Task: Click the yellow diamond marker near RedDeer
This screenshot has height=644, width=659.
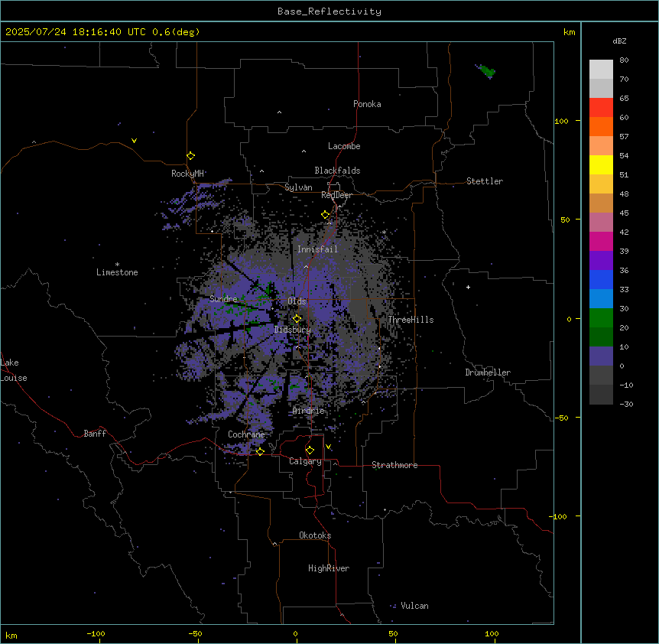Action: 326,215
